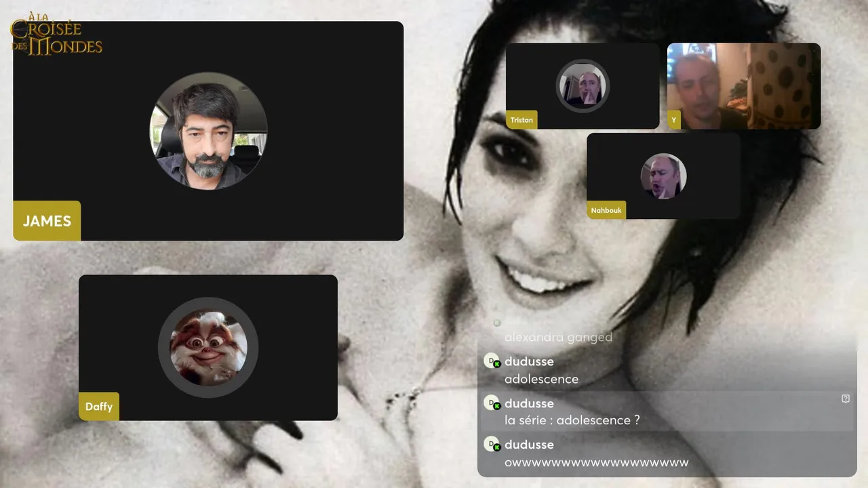868x488 pixels.
Task: Click the 'alexandra ganged' chat message
Action: [558, 337]
